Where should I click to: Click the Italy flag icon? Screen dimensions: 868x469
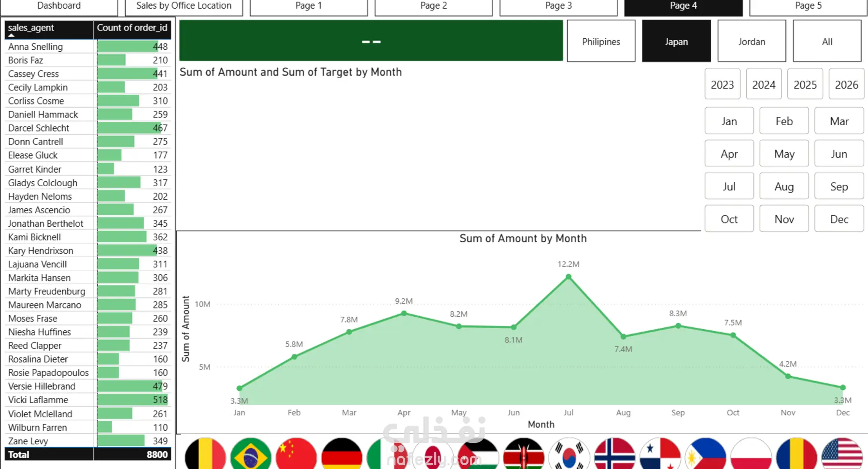point(387,454)
